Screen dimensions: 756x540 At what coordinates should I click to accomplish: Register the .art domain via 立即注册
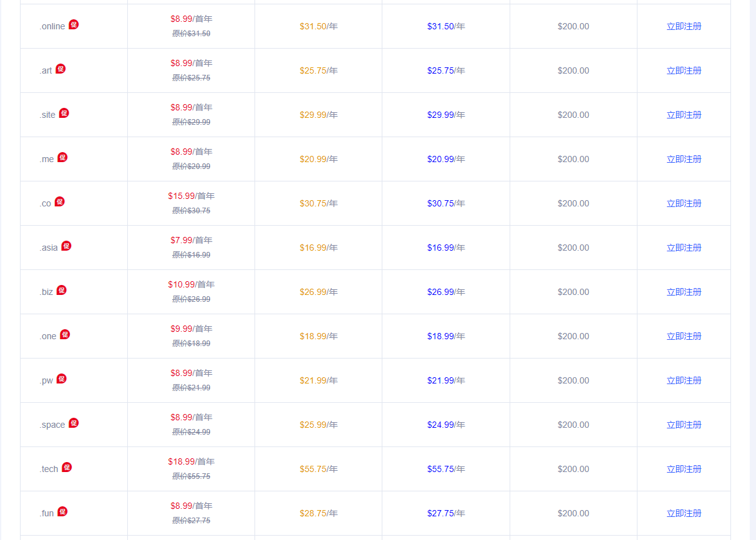[684, 70]
